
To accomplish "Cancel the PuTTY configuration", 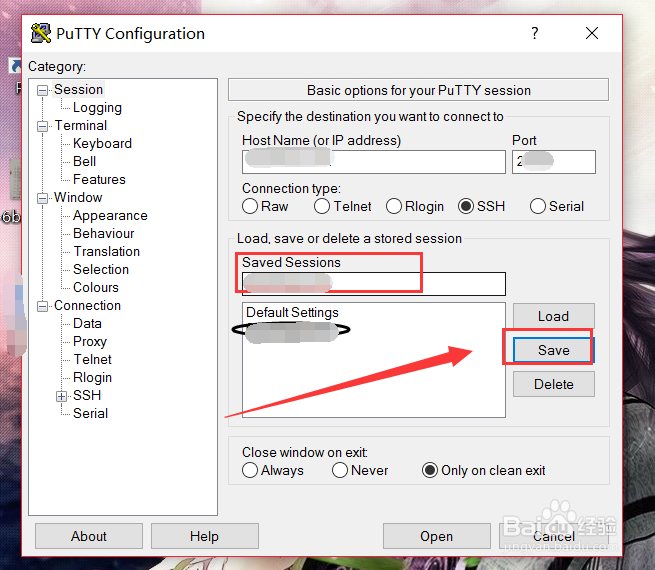I will click(x=553, y=536).
